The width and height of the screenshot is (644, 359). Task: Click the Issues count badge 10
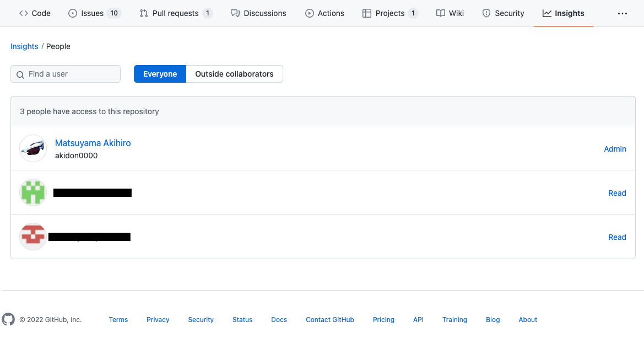click(114, 13)
